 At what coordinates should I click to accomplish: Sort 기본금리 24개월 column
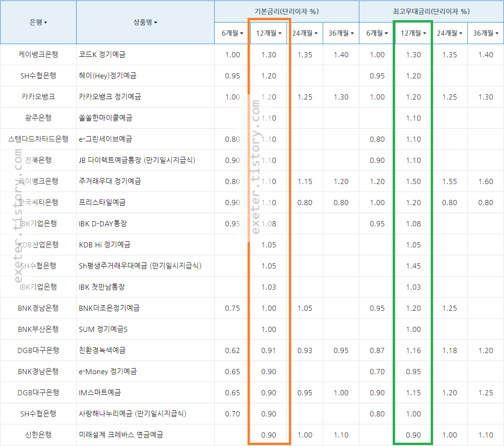pyautogui.click(x=305, y=33)
